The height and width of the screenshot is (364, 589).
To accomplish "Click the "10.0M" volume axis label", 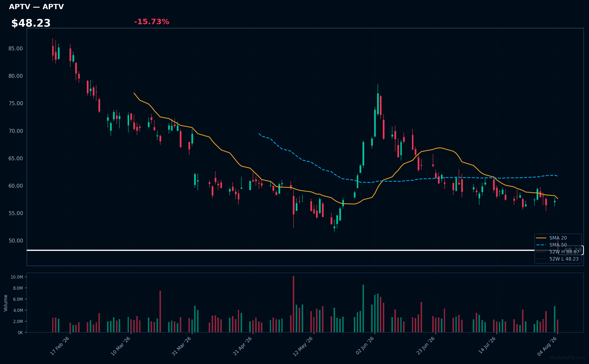I will click(x=17, y=277).
